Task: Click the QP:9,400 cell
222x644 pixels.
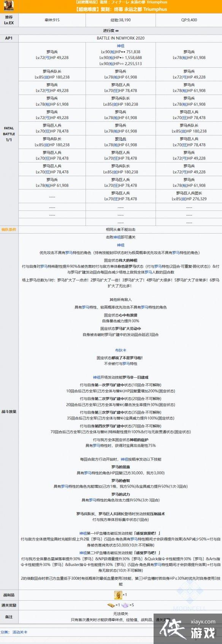Action: (189, 20)
